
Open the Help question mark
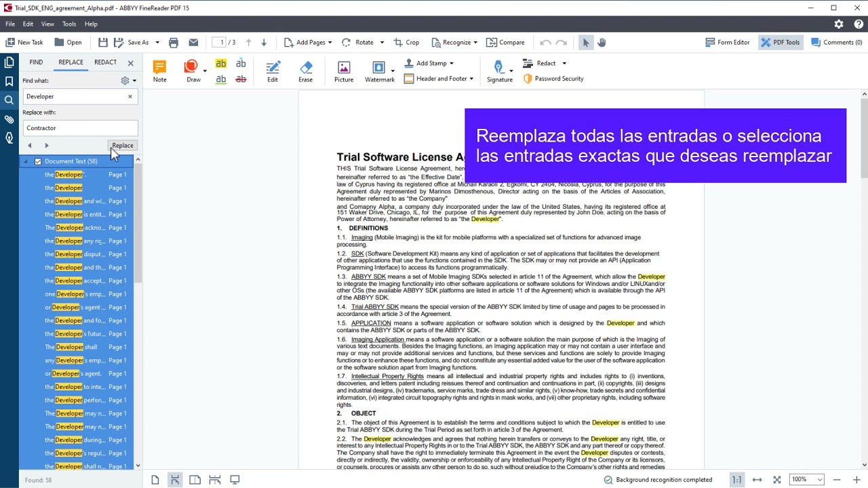pos(859,24)
